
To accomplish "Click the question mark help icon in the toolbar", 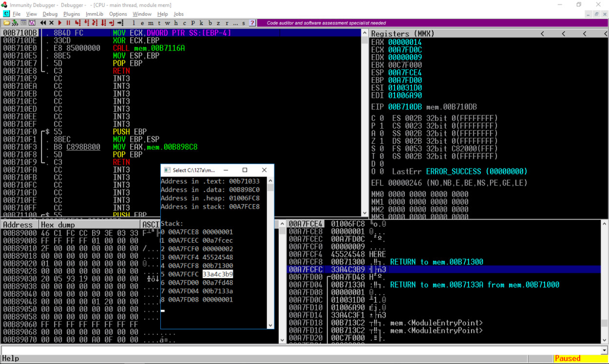I will (x=252, y=23).
